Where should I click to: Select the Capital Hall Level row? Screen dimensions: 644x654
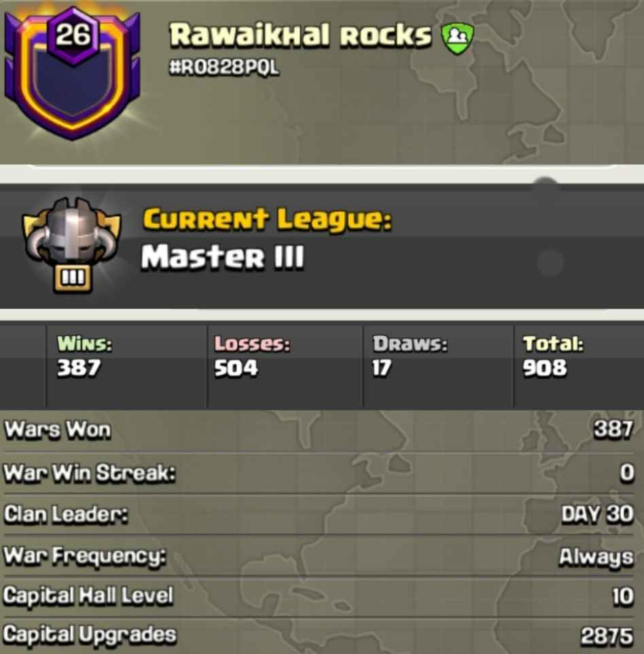click(319, 596)
